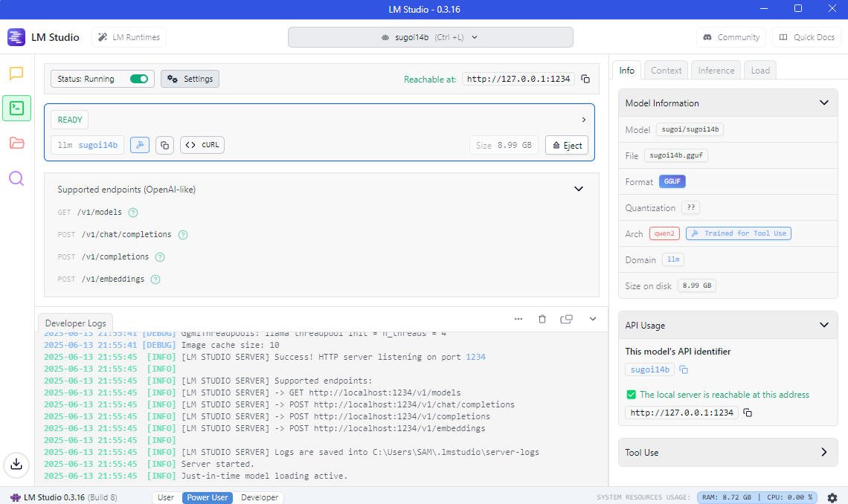Switch to the Inference tab

tap(716, 70)
